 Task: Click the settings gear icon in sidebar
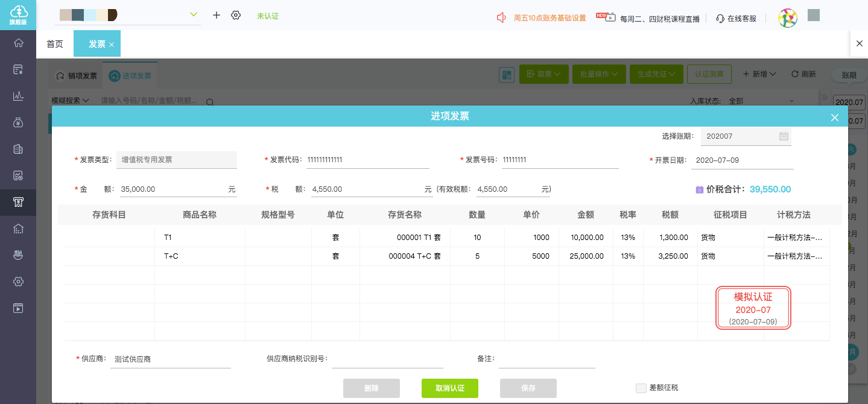tap(18, 282)
